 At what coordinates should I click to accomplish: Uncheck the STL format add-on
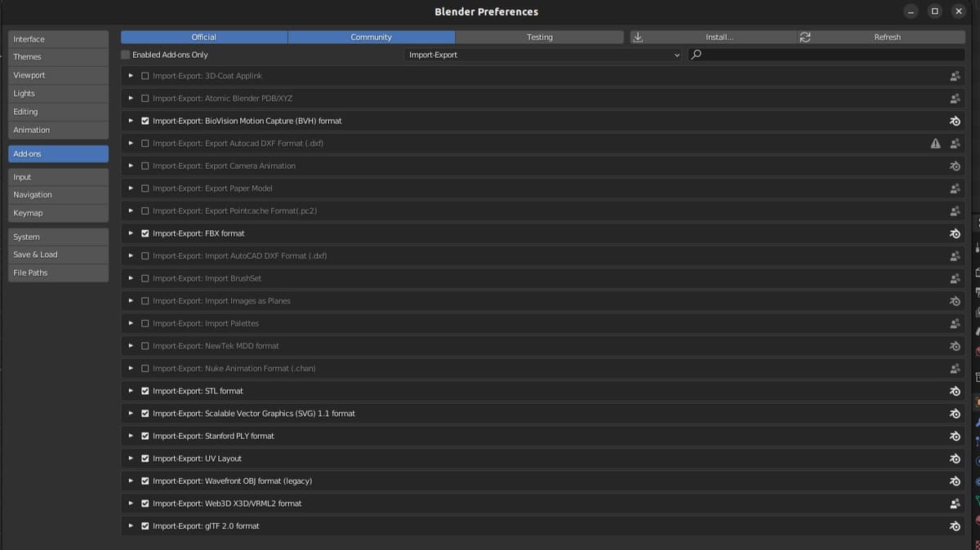pos(145,391)
